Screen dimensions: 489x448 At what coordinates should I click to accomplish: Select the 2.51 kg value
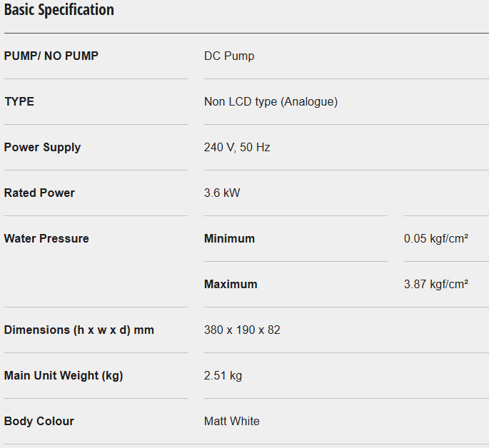click(223, 375)
